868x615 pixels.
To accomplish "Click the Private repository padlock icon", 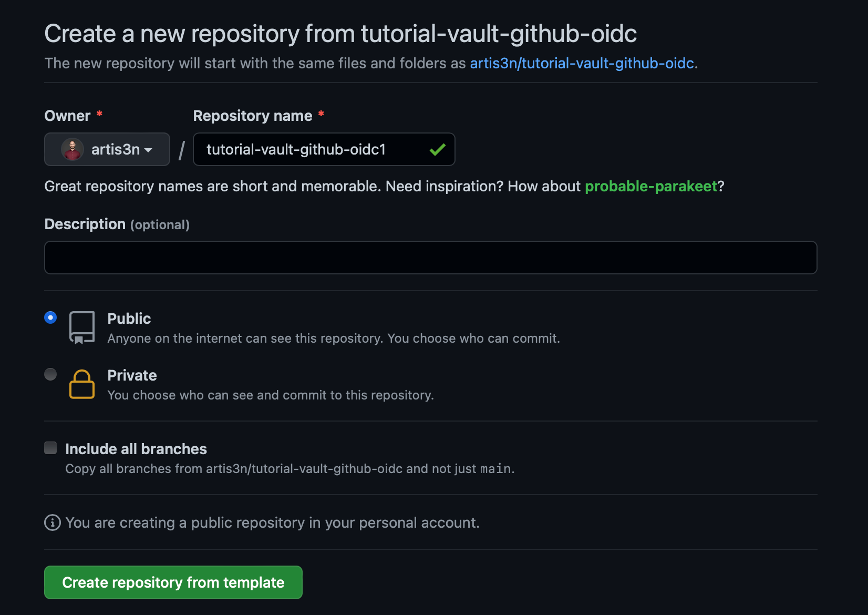I will pos(81,384).
